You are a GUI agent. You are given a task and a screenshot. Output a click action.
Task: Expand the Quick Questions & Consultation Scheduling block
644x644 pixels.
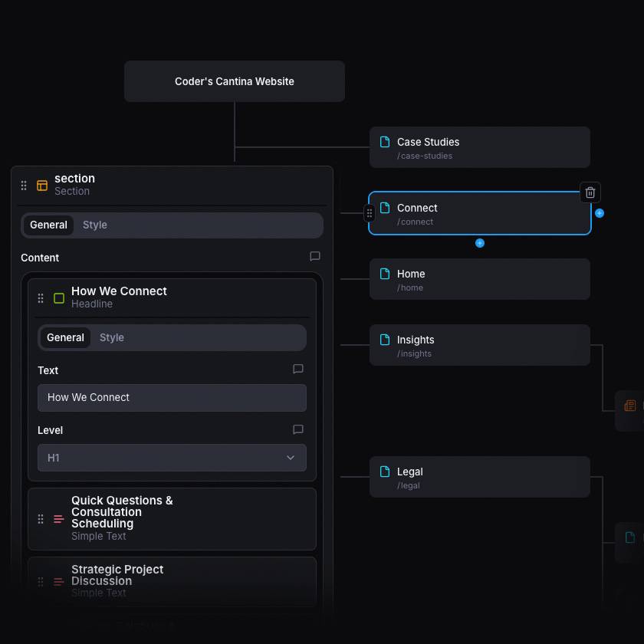[x=172, y=519]
